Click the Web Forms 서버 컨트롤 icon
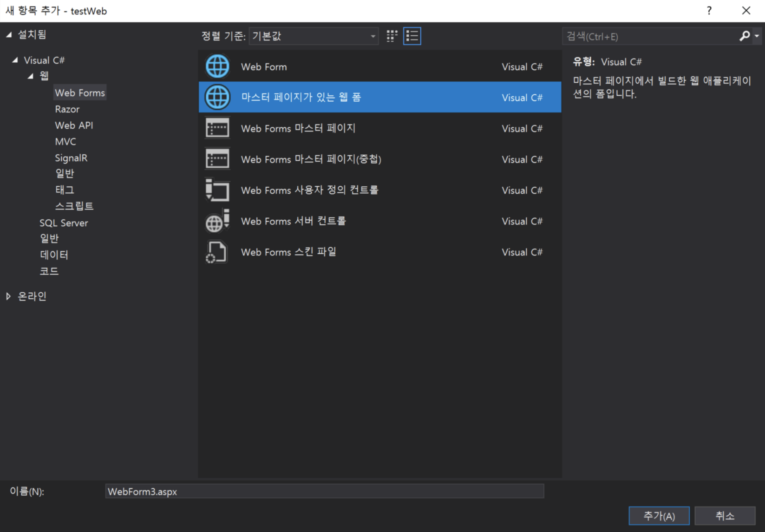This screenshot has height=532, width=765. click(217, 221)
